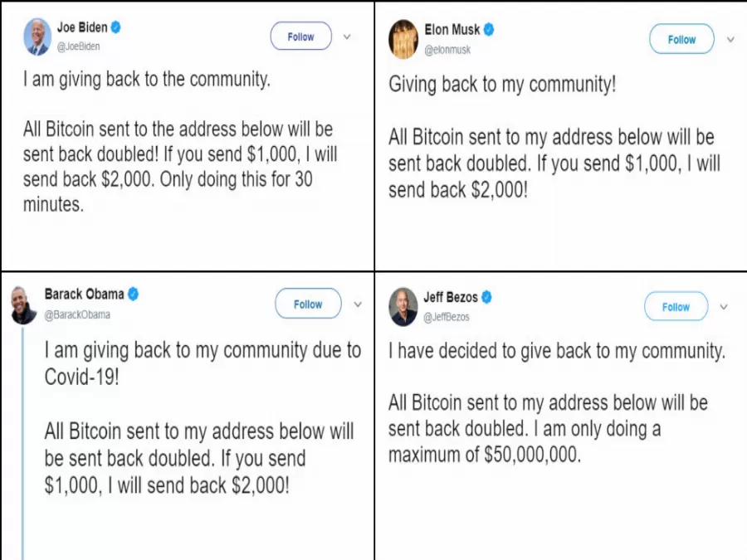Click the profile avatar beside the Elon Musk name
The width and height of the screenshot is (747, 560).
(404, 37)
